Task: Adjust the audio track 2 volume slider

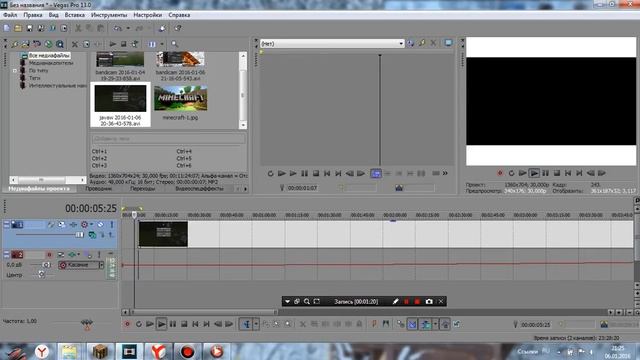Action: (x=46, y=265)
